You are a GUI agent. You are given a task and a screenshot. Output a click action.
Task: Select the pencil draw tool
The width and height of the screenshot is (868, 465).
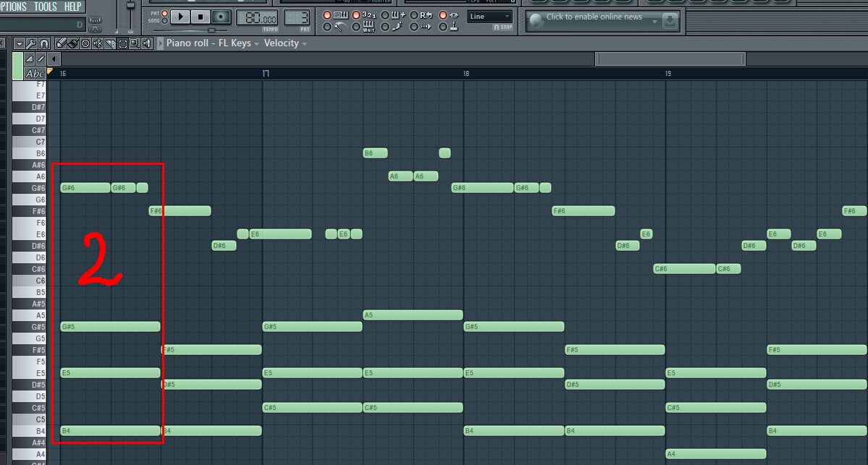(x=61, y=43)
